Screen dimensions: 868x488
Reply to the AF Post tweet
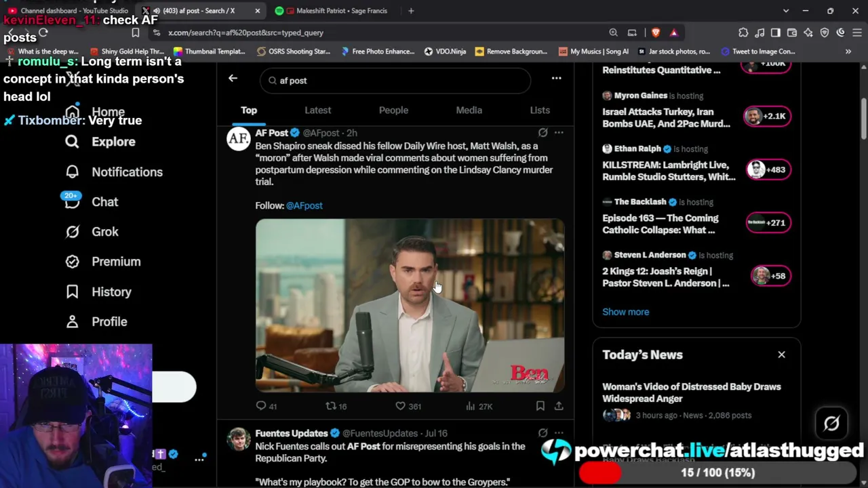coord(266,406)
